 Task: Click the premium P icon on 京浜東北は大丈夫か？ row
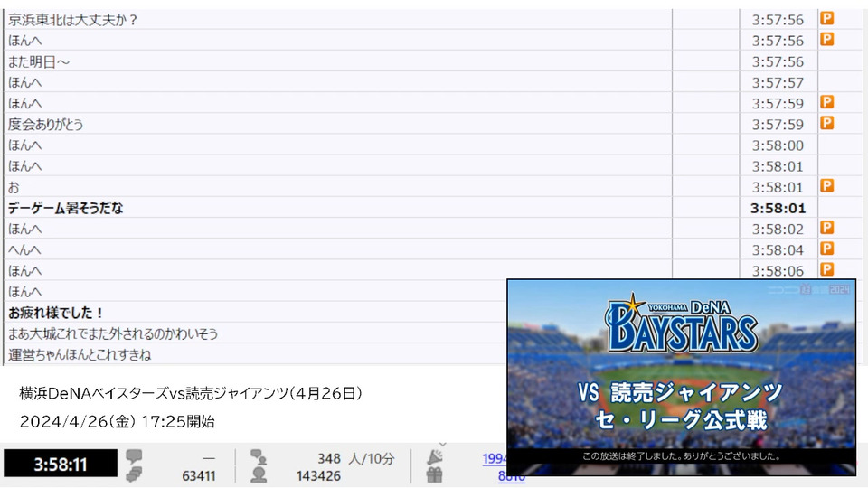(x=827, y=18)
